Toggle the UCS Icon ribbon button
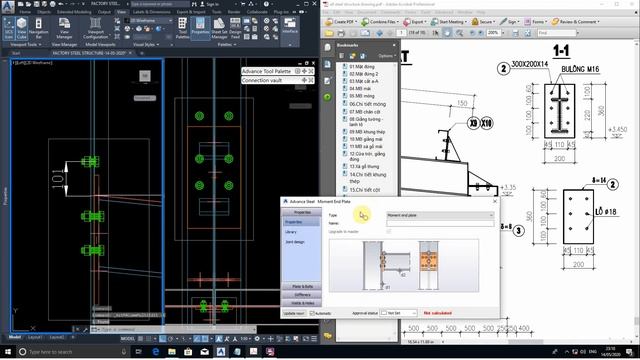Image resolution: width=640 pixels, height=360 pixels. [x=9, y=29]
